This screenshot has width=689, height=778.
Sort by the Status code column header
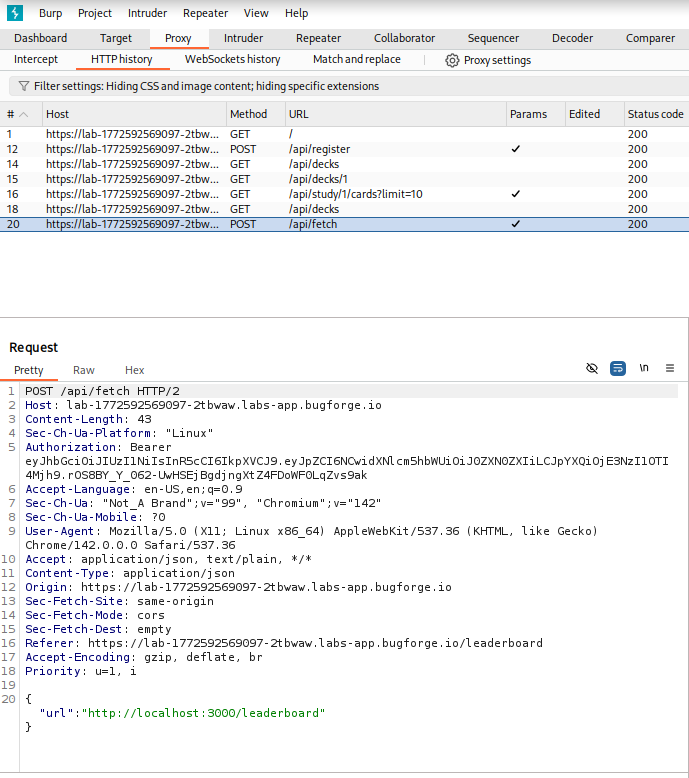pos(655,114)
